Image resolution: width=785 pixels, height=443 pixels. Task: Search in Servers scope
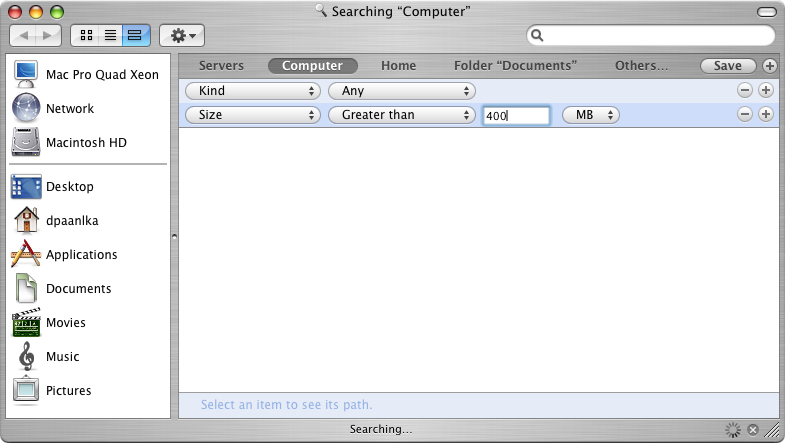click(221, 66)
